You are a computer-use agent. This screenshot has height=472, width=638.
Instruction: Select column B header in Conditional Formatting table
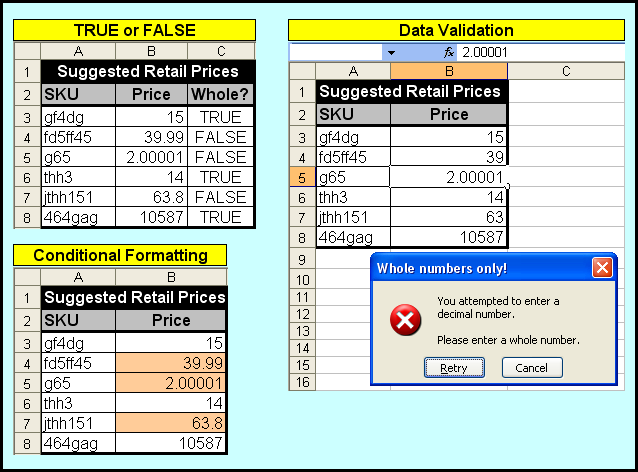point(171,277)
